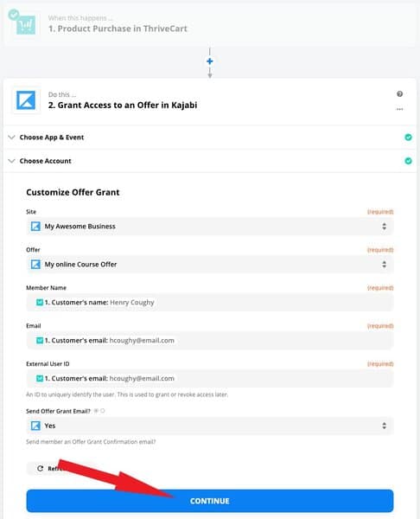
Task: Click the Kajabi icon in Offer field
Action: (x=35, y=265)
